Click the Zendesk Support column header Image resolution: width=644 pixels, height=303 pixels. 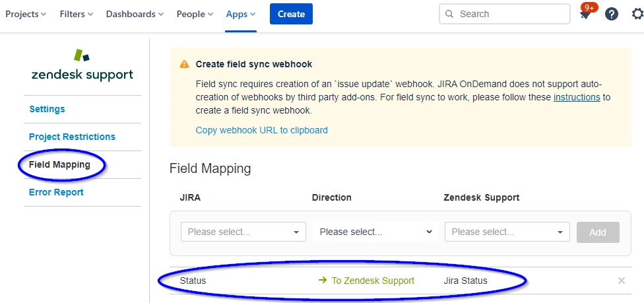pyautogui.click(x=482, y=197)
